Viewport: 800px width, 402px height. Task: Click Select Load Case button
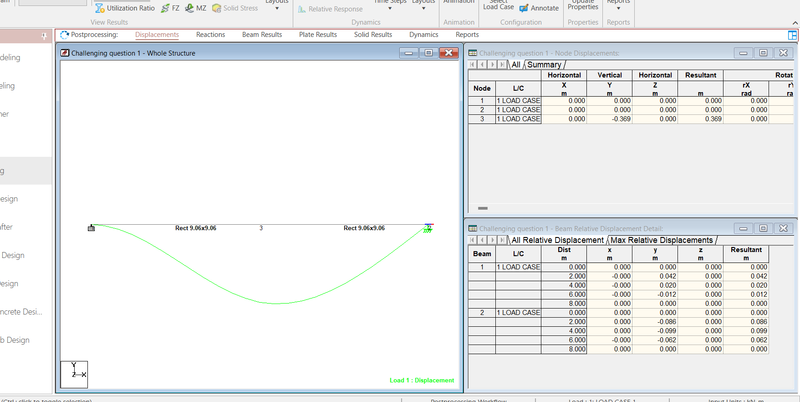(498, 5)
